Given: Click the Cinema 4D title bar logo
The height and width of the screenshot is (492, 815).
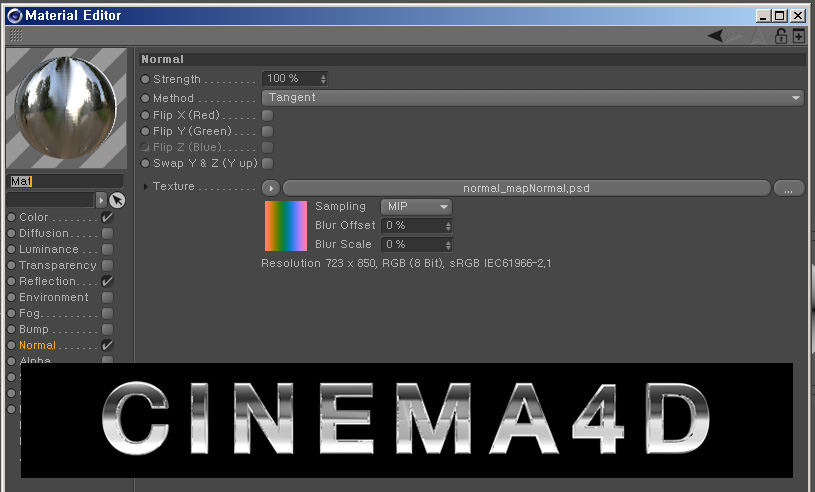Looking at the screenshot, I should point(15,16).
